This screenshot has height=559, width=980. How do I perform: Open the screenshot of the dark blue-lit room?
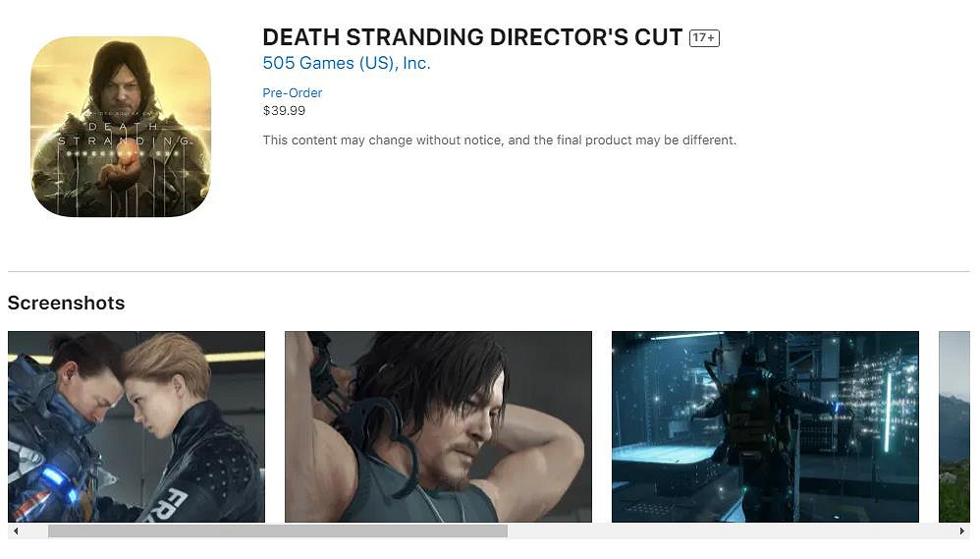[x=765, y=426]
